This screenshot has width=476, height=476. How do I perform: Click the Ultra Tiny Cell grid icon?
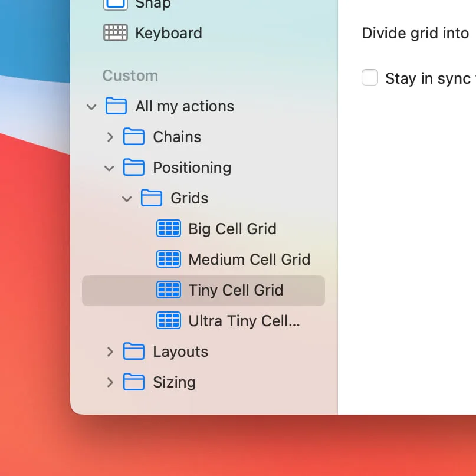tap(169, 320)
